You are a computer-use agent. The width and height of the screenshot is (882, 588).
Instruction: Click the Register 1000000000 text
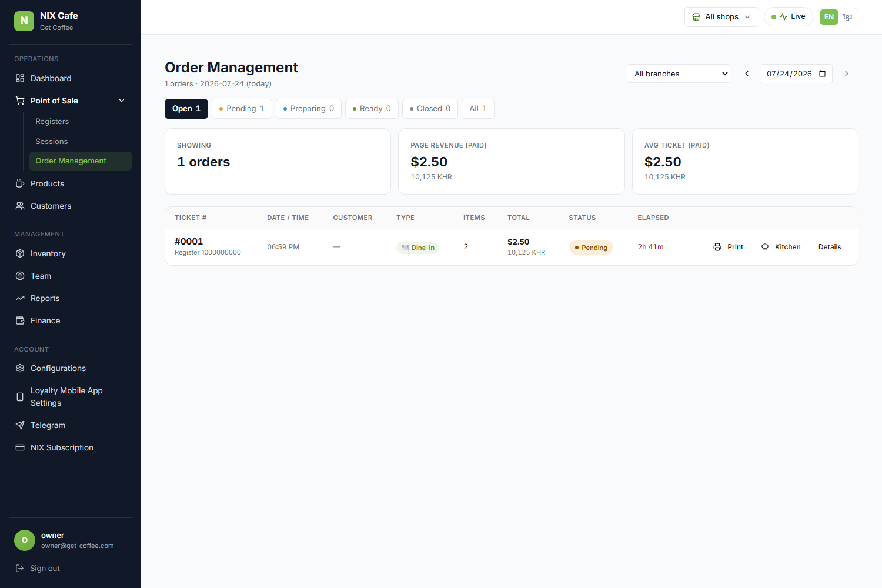pyautogui.click(x=208, y=252)
